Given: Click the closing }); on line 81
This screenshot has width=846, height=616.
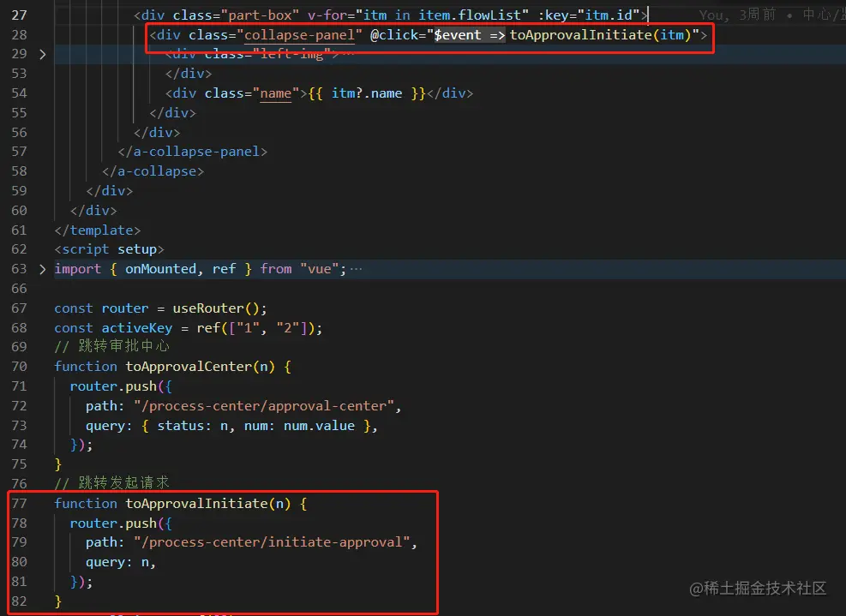Looking at the screenshot, I should [x=81, y=582].
